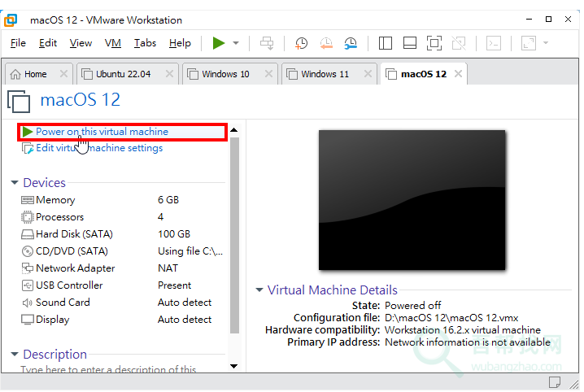Click the stretch guest toolbar icon
584x392 pixels.
pyautogui.click(x=529, y=43)
